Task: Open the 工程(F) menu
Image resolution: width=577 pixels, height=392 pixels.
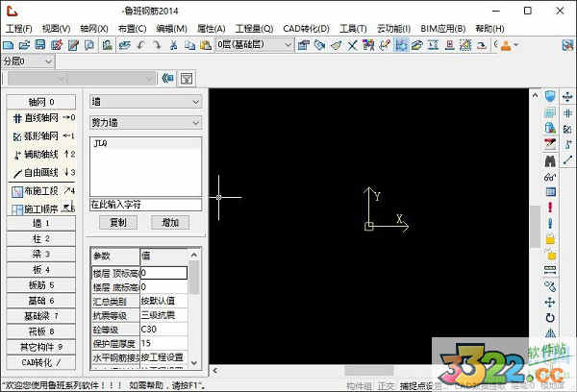Action: [x=19, y=29]
